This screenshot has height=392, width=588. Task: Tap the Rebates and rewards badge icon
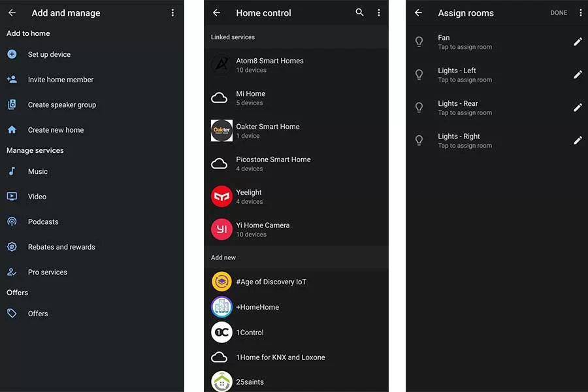(12, 247)
